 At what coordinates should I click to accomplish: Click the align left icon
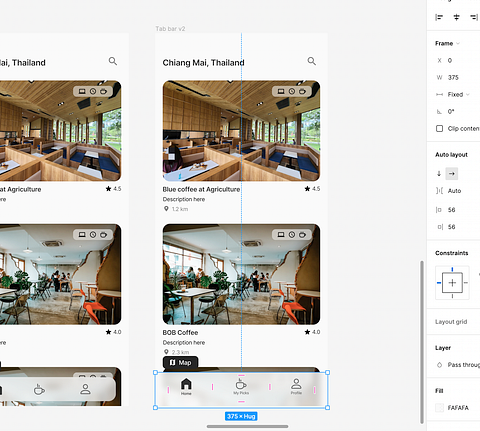[439, 17]
